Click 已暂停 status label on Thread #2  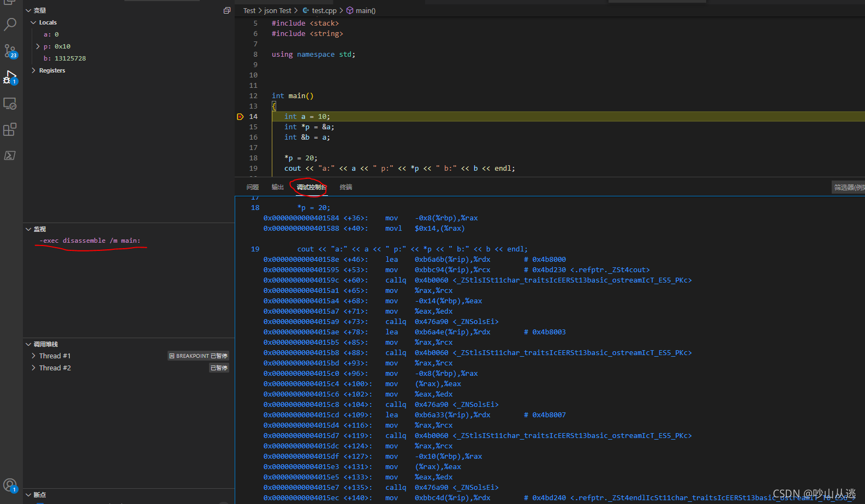(219, 368)
